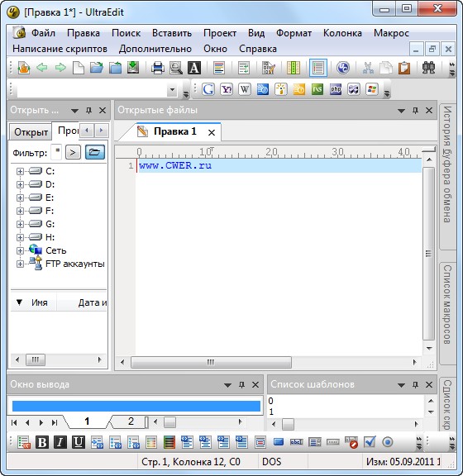
Task: Click the web browser view globe icon
Action: tap(342, 68)
